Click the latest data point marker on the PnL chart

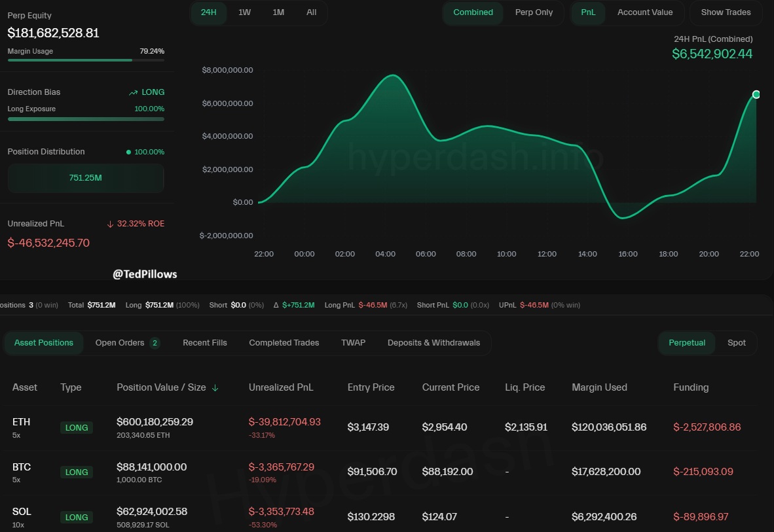(756, 94)
